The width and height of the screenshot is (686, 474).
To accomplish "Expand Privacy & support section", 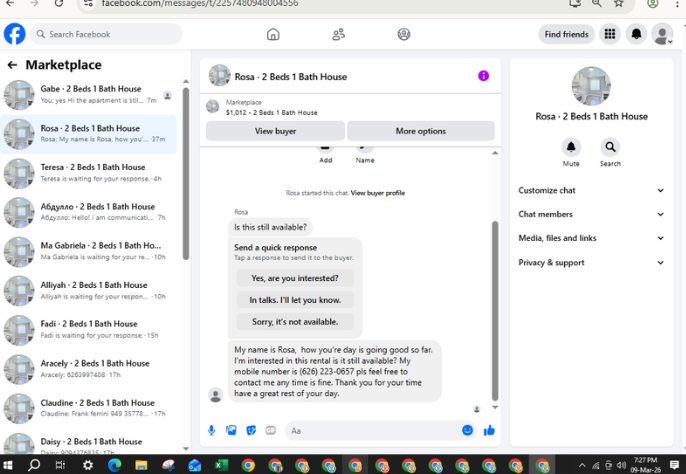I will click(x=591, y=263).
